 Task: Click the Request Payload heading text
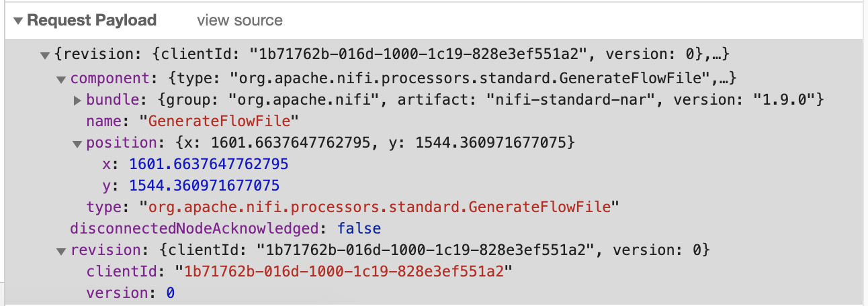[91, 21]
